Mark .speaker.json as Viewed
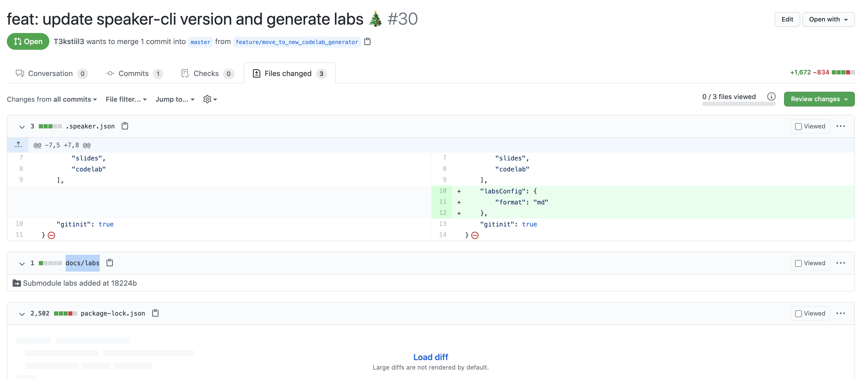Screen dimensions: 868x379 (x=798, y=127)
